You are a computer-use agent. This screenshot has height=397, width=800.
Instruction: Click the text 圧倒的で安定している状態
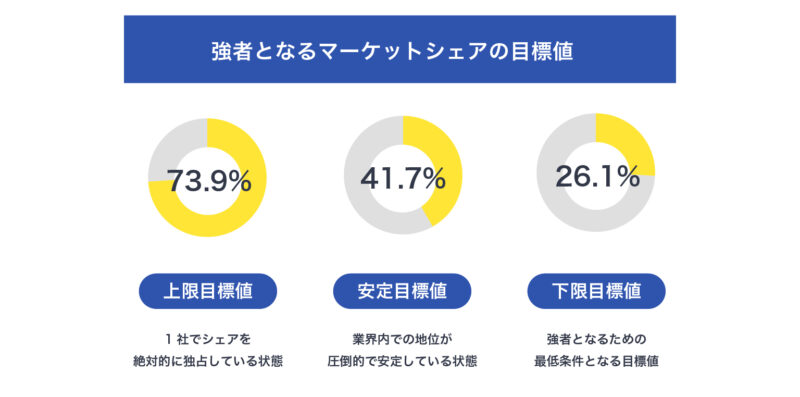tap(402, 362)
